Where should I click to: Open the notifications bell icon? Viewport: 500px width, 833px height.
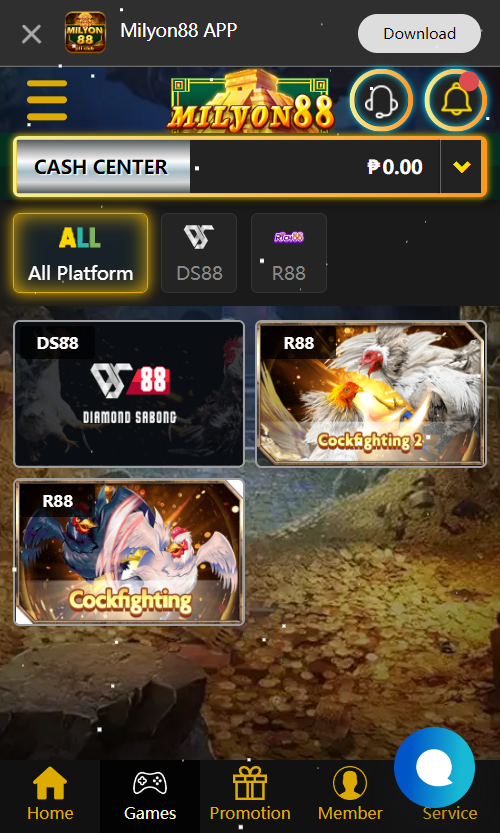tap(456, 100)
